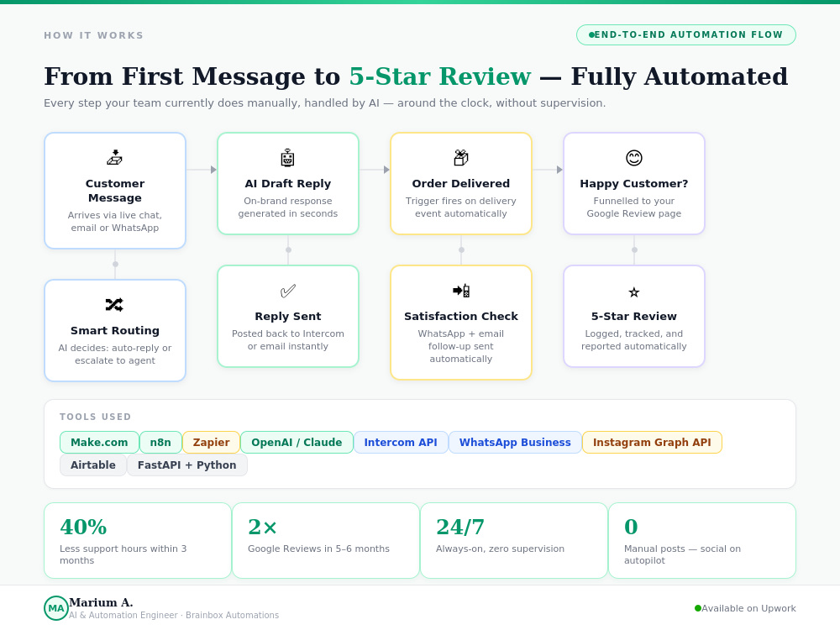The width and height of the screenshot is (840, 630).
Task: Click the 'Less support hours within 3 months' text
Action: [x=123, y=554]
